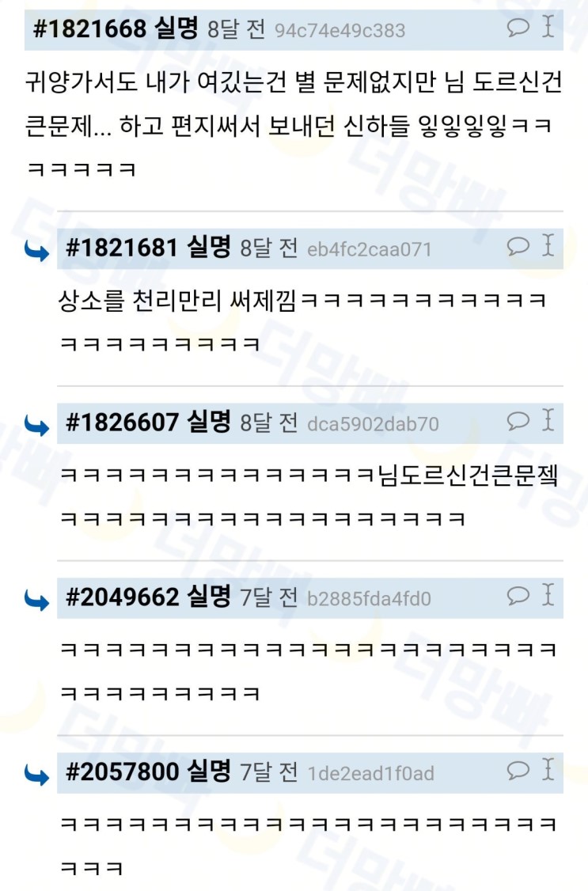Click text cursor icon on comment #1821668
The height and width of the screenshot is (891, 588).
tap(548, 26)
